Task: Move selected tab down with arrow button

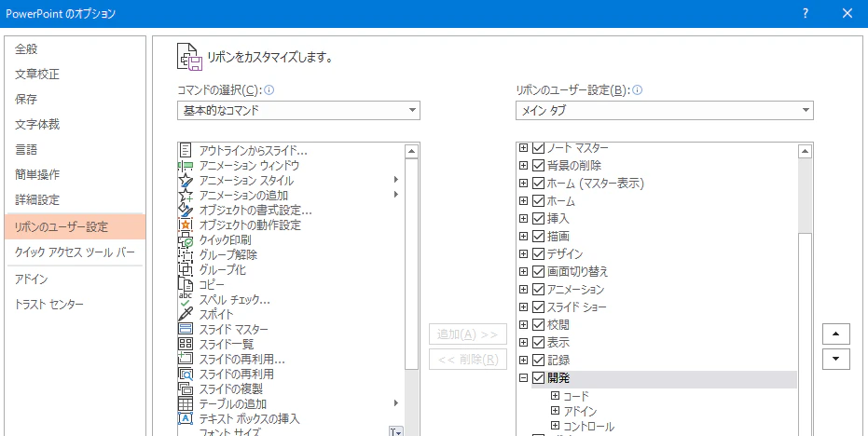Action: tap(836, 359)
